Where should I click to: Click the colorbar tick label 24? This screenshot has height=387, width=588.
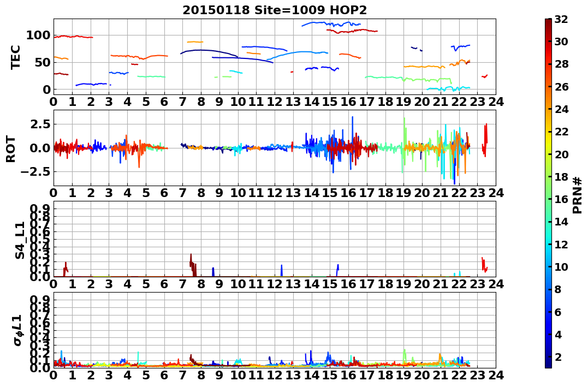561,109
